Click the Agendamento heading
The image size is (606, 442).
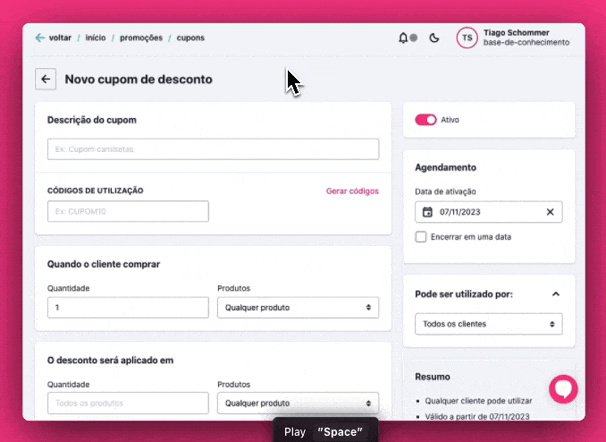pos(446,167)
